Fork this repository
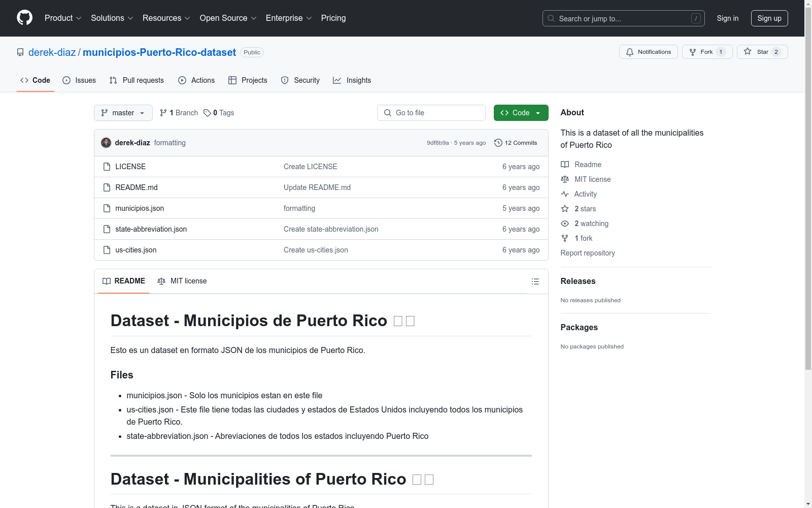This screenshot has height=508, width=812. click(707, 52)
